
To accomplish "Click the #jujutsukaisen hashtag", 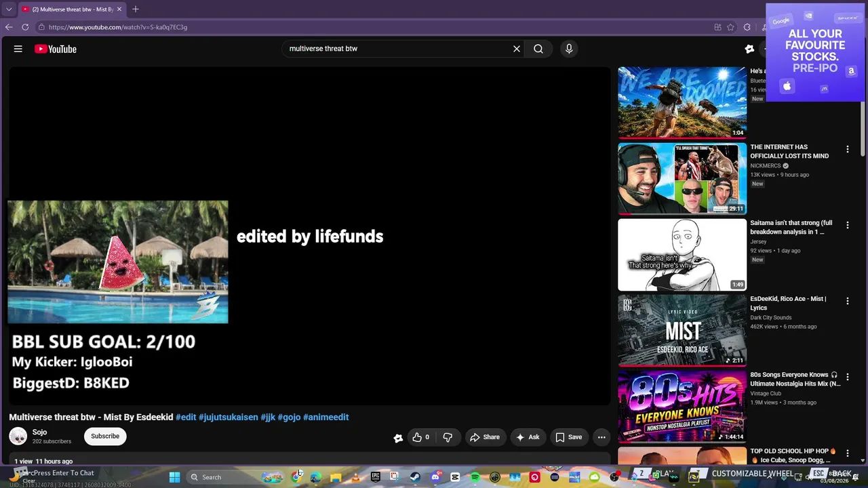I will [x=228, y=418].
